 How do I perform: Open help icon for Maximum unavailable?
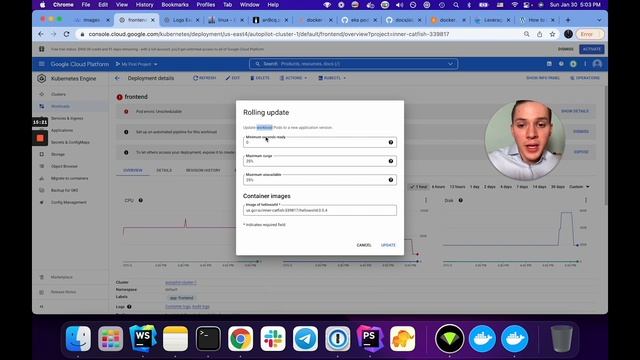coord(391,180)
